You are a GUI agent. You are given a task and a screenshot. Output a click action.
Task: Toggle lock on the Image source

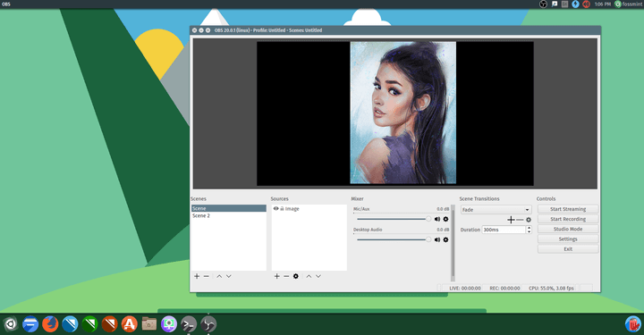(282, 209)
